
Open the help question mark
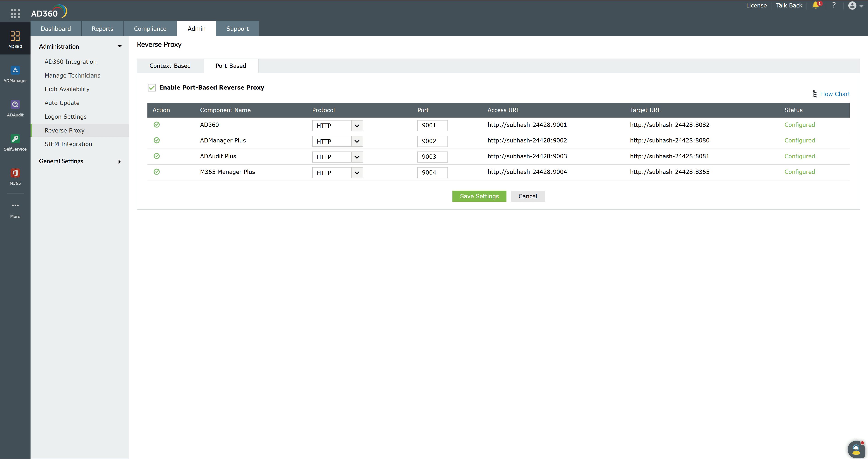pos(834,5)
